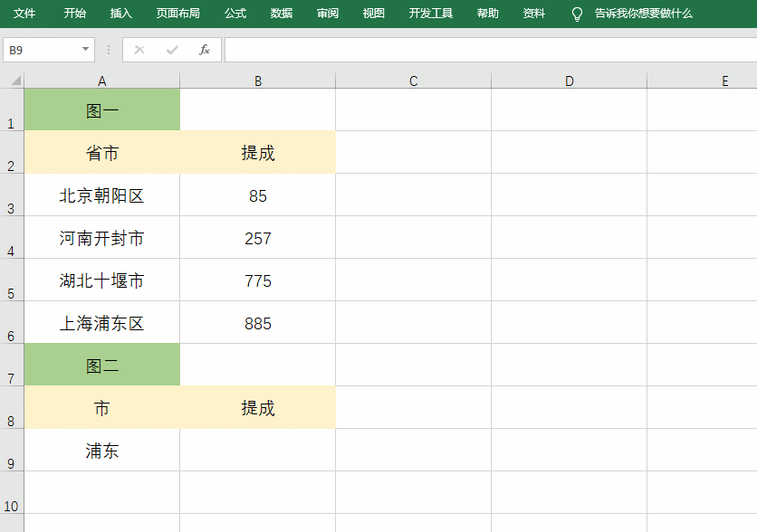Switch to the 公式 ribbon tab
The width and height of the screenshot is (757, 532).
[x=235, y=14]
